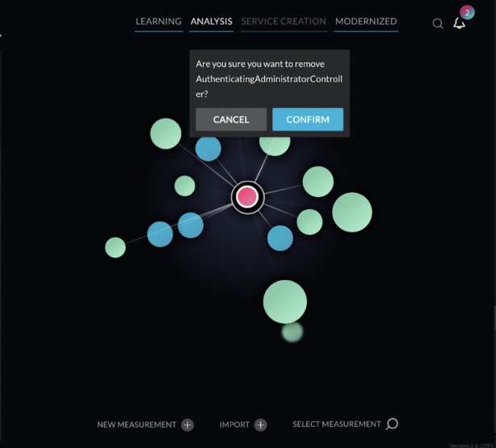
Task: Select the small green node at far left
Action: coord(116,247)
